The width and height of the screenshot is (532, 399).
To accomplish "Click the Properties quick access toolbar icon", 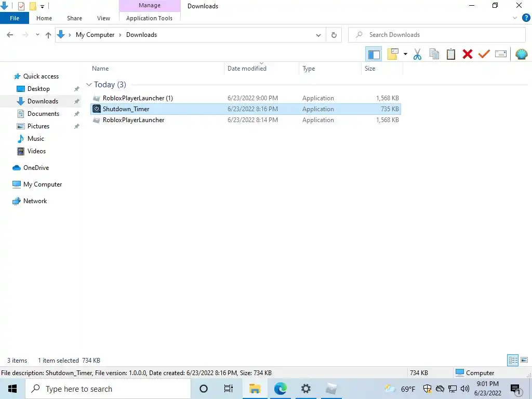I will point(21,6).
